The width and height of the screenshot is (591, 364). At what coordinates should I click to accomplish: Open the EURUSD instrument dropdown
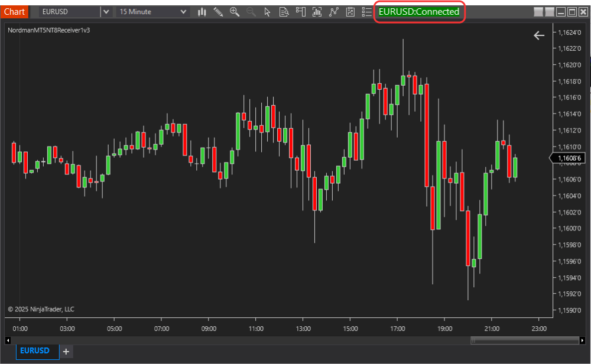[x=105, y=11]
